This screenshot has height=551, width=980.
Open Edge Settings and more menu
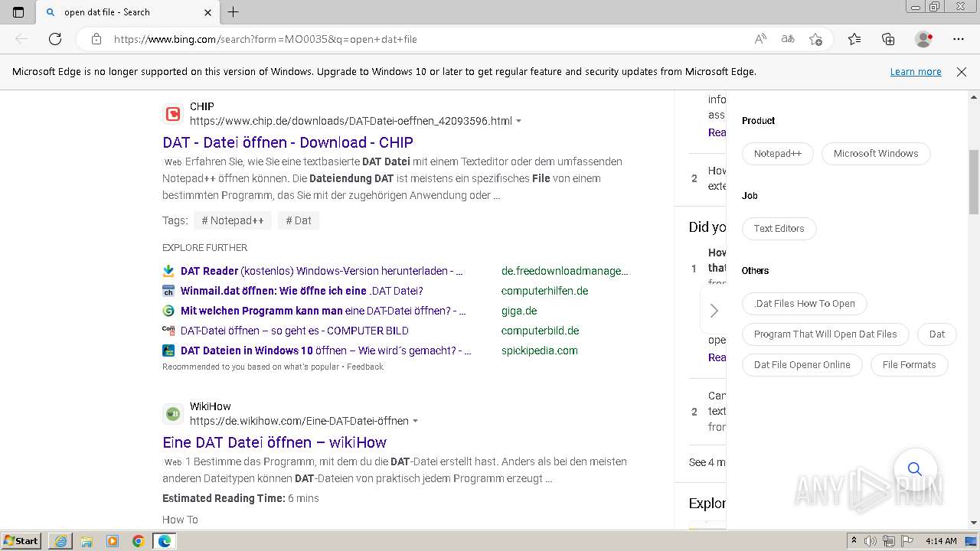click(959, 39)
